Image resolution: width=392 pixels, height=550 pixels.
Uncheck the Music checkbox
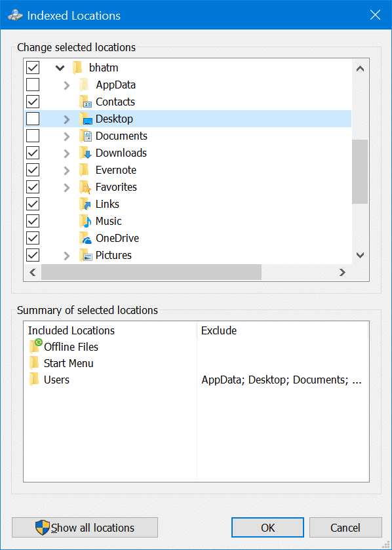point(33,222)
